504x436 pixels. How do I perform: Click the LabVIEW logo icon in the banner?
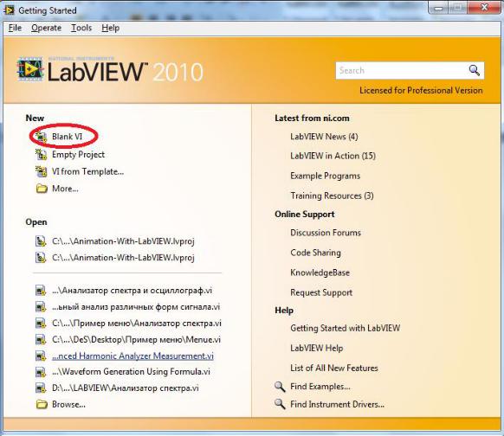pos(30,69)
